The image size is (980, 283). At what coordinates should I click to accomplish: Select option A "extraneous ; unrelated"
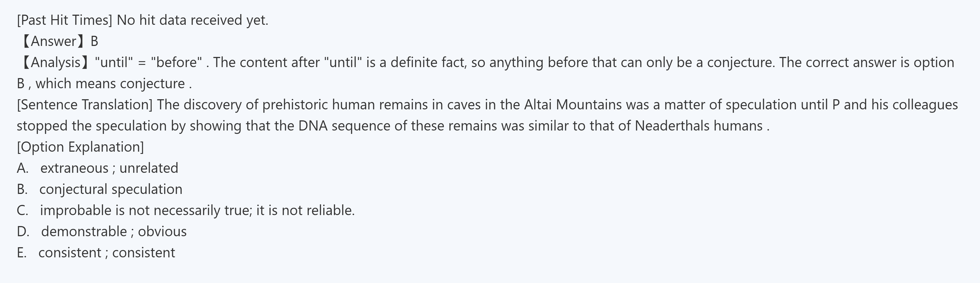[x=109, y=168]
